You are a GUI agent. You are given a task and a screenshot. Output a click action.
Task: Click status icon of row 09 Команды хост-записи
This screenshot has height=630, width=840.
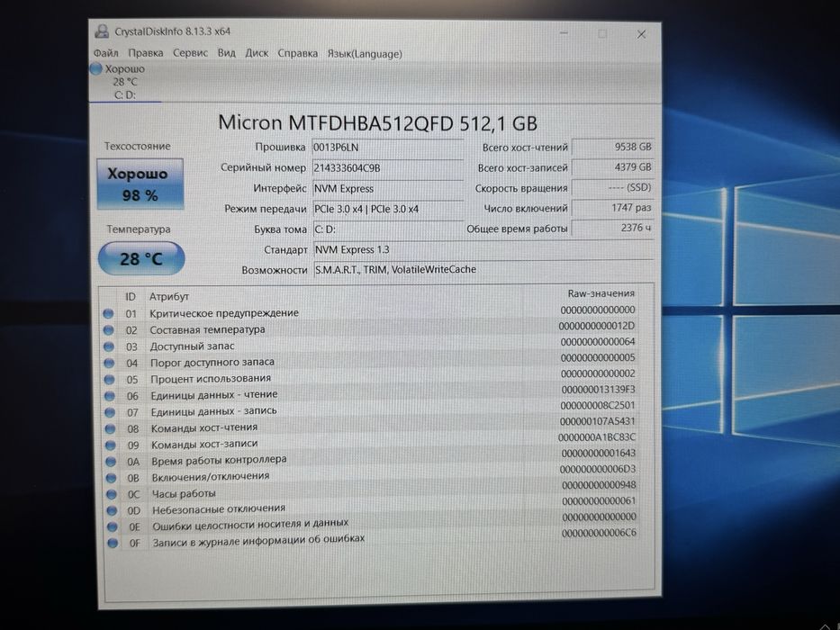click(111, 445)
